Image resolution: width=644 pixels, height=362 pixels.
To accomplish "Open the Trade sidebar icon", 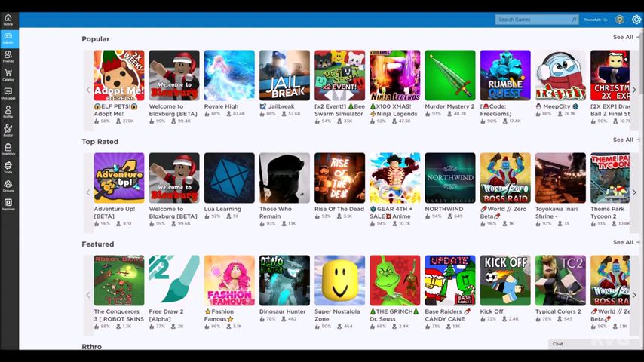I will [x=8, y=167].
